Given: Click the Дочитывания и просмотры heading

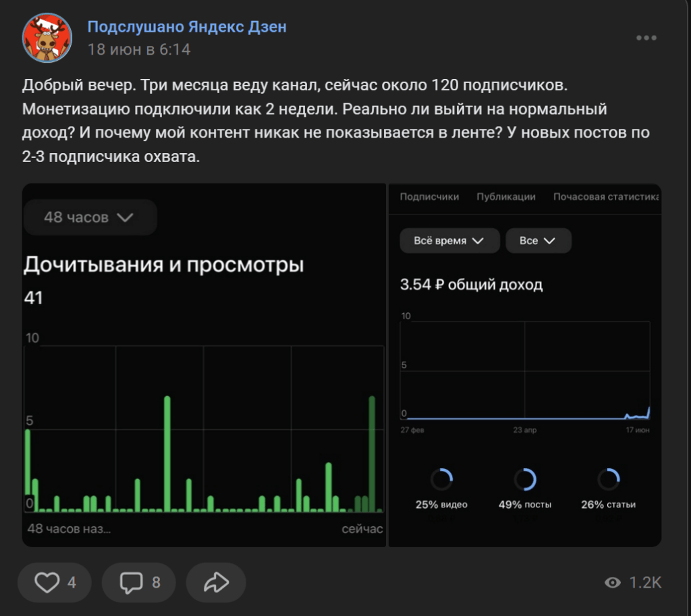Looking at the screenshot, I should click(163, 264).
